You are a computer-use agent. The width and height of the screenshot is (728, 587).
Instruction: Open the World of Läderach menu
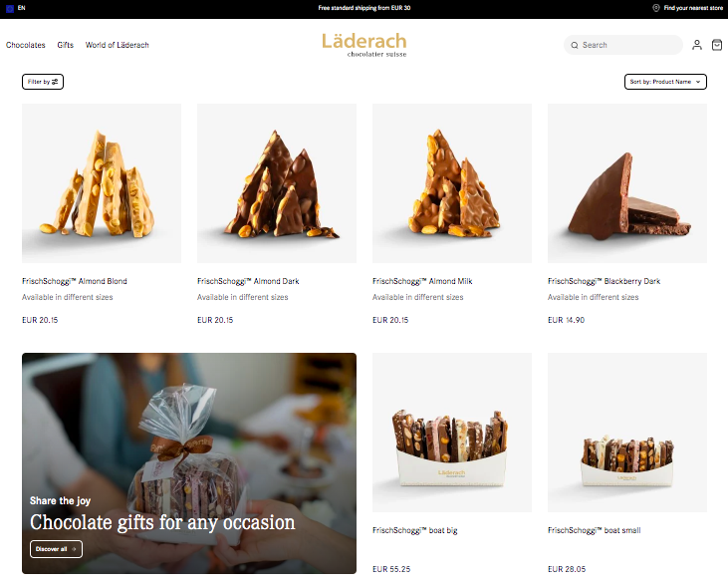click(x=117, y=45)
